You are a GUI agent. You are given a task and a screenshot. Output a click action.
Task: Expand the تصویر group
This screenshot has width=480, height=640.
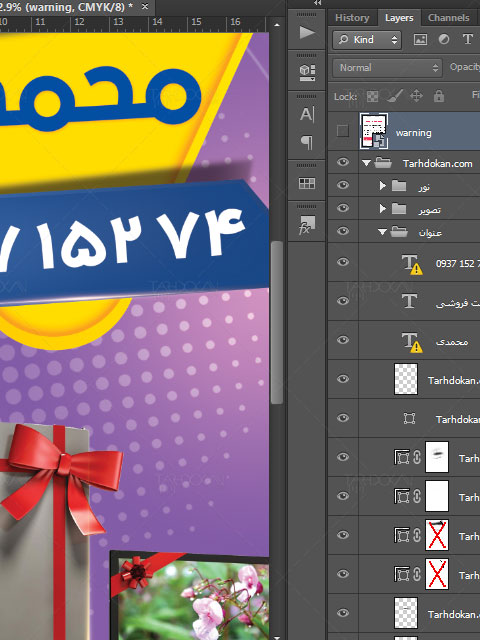coord(382,209)
